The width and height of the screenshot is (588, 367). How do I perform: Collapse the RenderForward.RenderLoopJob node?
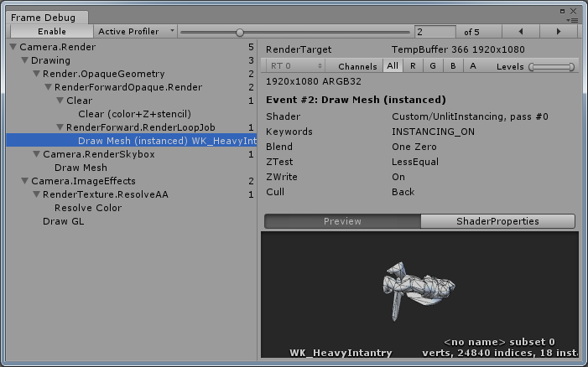(x=60, y=127)
